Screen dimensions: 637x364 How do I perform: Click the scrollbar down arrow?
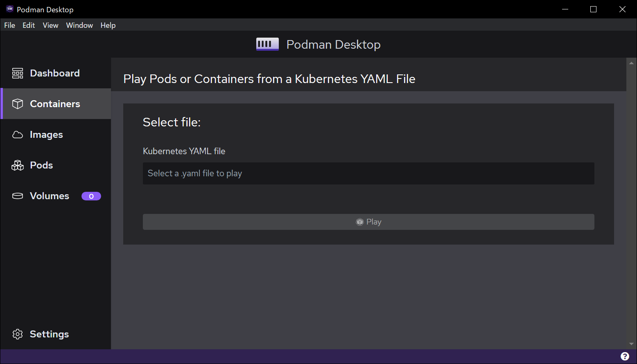tap(631, 344)
